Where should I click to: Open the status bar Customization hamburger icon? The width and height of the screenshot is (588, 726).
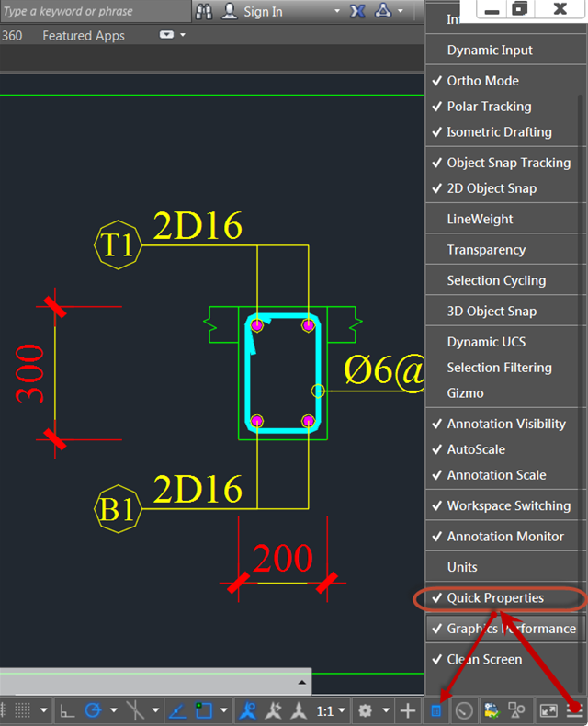click(x=574, y=710)
